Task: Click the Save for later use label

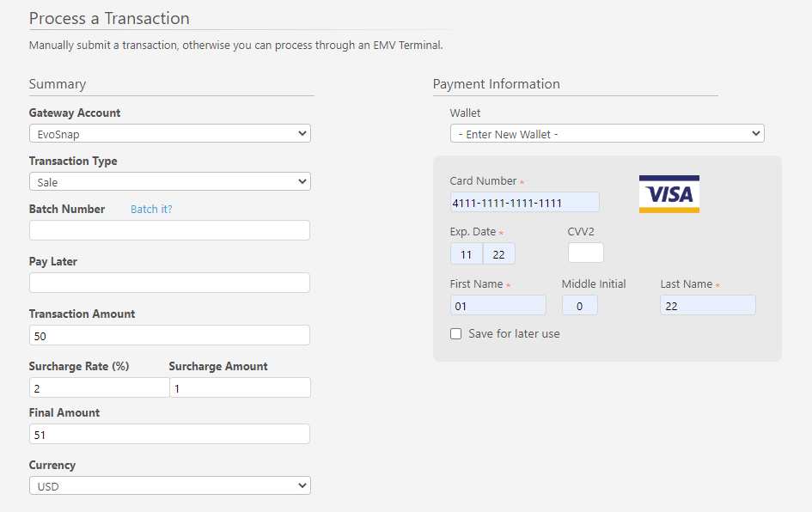Action: pyautogui.click(x=514, y=334)
